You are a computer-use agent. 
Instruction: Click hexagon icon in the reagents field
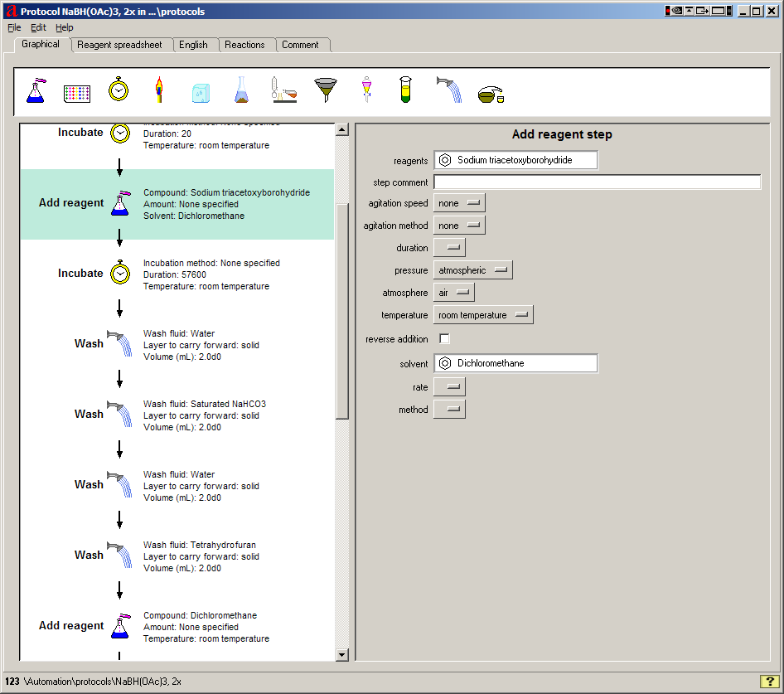pos(445,160)
